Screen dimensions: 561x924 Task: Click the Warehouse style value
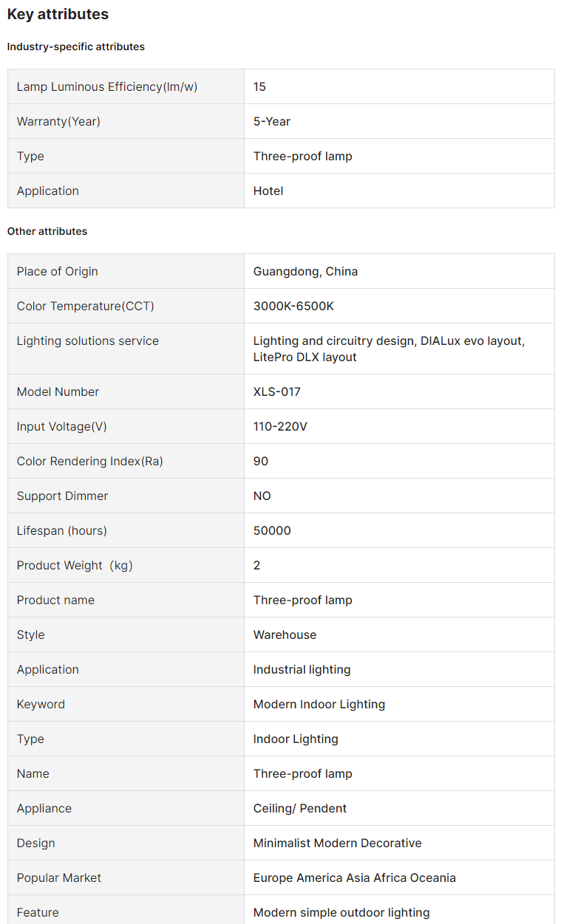(x=285, y=634)
